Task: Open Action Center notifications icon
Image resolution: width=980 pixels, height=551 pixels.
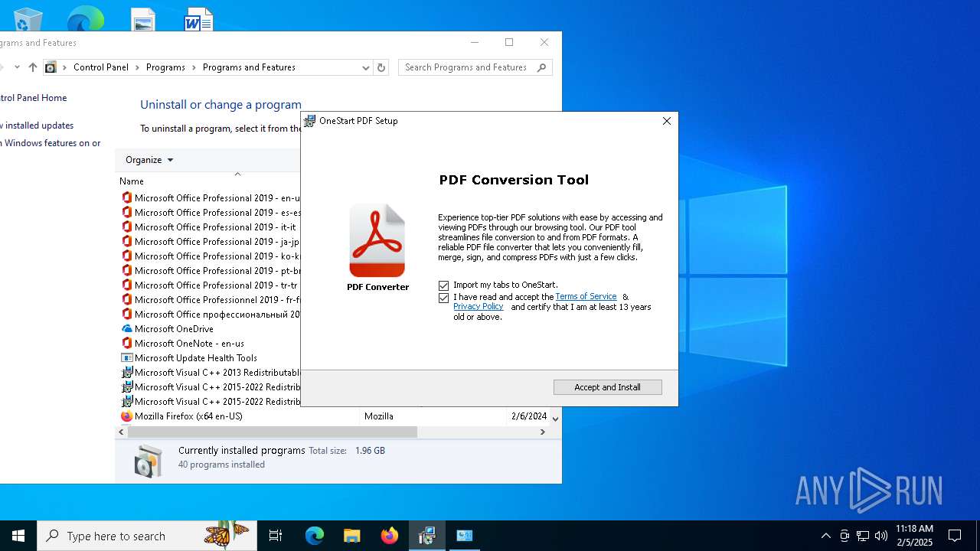Action: (x=955, y=536)
